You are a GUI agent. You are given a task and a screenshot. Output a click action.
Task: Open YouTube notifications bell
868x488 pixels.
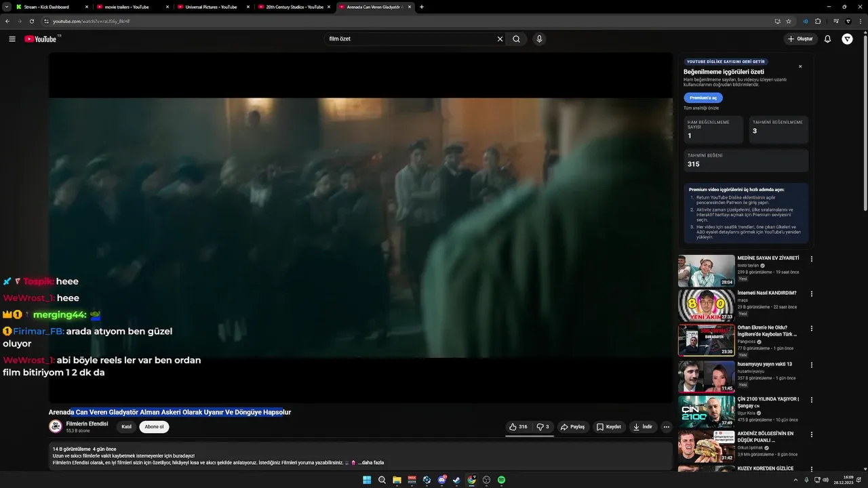827,39
